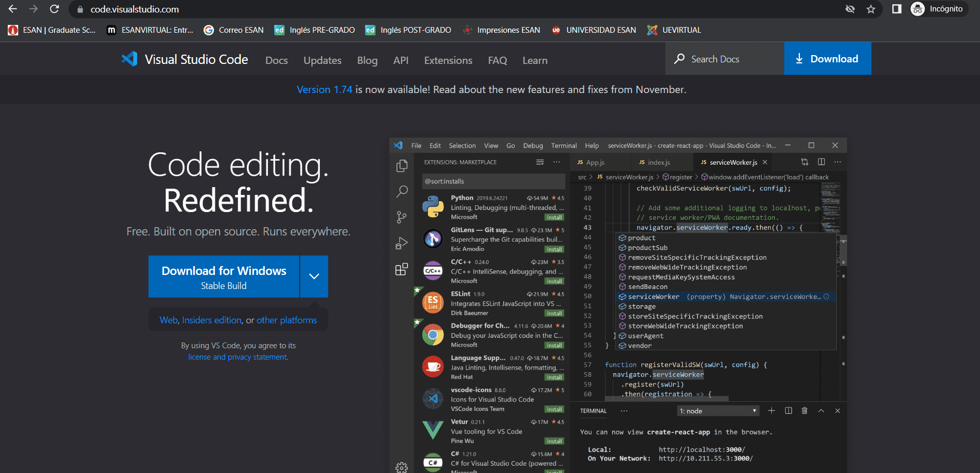Expand the download options chevron

[314, 277]
